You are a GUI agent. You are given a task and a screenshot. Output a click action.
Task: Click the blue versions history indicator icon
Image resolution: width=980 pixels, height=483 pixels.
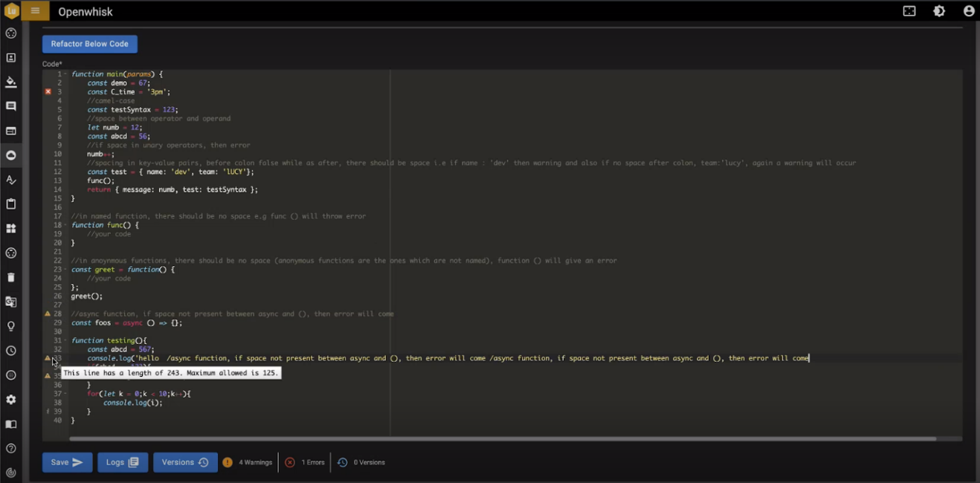click(342, 462)
